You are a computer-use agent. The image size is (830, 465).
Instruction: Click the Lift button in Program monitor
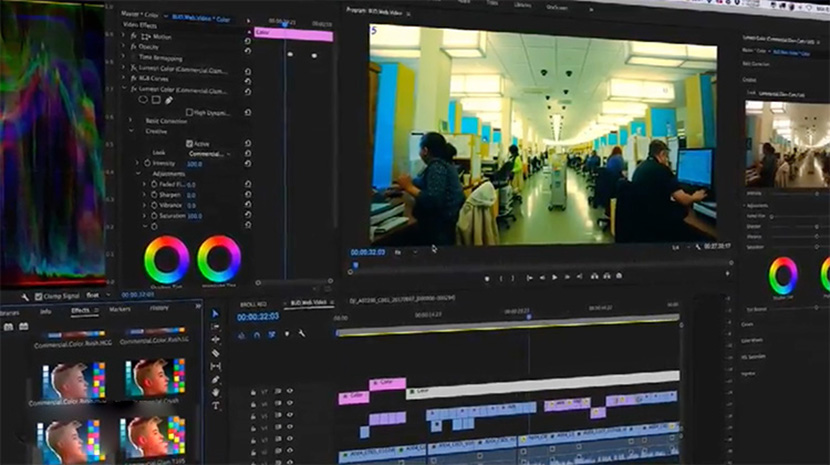coord(594,276)
